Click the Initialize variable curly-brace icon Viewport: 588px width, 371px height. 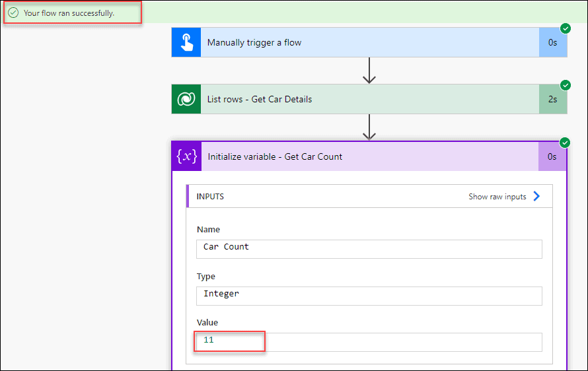coord(187,156)
